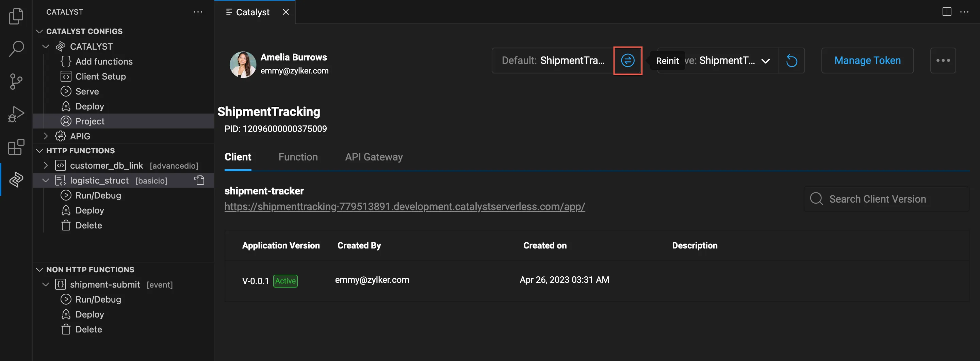Collapse the logistic_struct function
This screenshot has width=980, height=361.
click(x=46, y=180)
